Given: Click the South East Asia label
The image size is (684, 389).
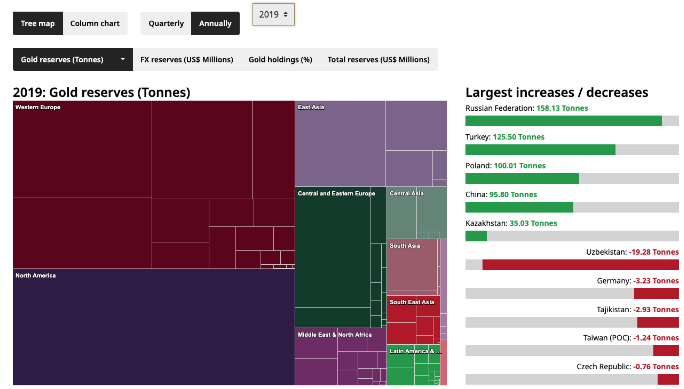Looking at the screenshot, I should click(x=412, y=302).
